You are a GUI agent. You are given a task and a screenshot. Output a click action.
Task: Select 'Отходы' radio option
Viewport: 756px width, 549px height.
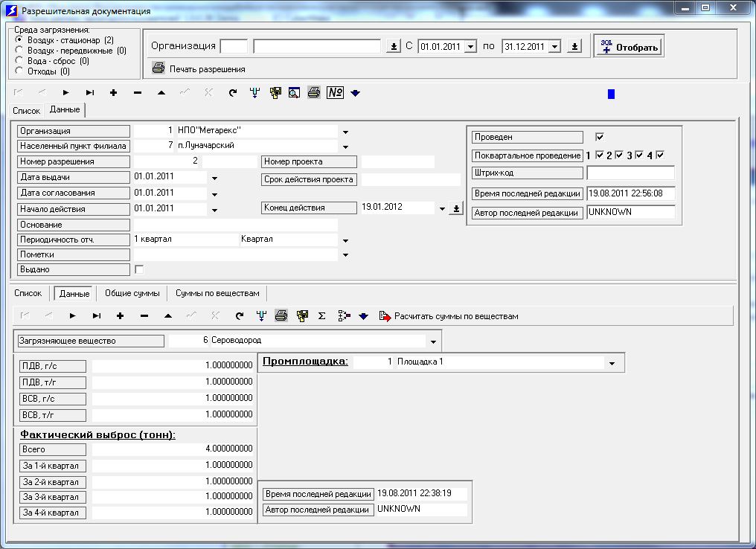(x=19, y=71)
